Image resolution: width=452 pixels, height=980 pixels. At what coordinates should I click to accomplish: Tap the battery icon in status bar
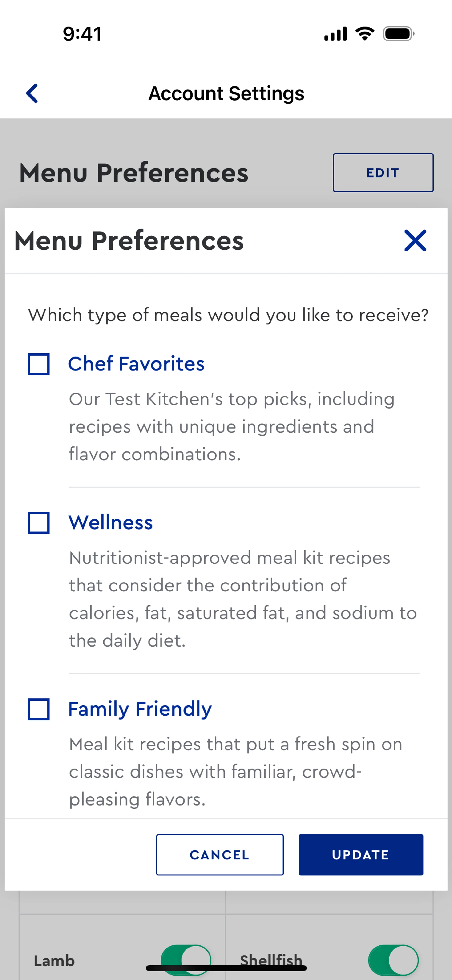pos(398,34)
